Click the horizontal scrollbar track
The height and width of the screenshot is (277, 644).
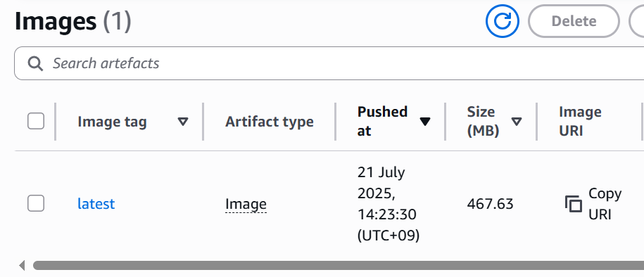point(339,266)
